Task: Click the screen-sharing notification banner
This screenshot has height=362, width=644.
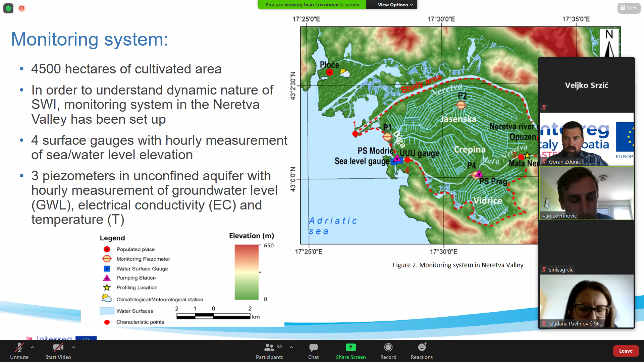Action: (312, 5)
